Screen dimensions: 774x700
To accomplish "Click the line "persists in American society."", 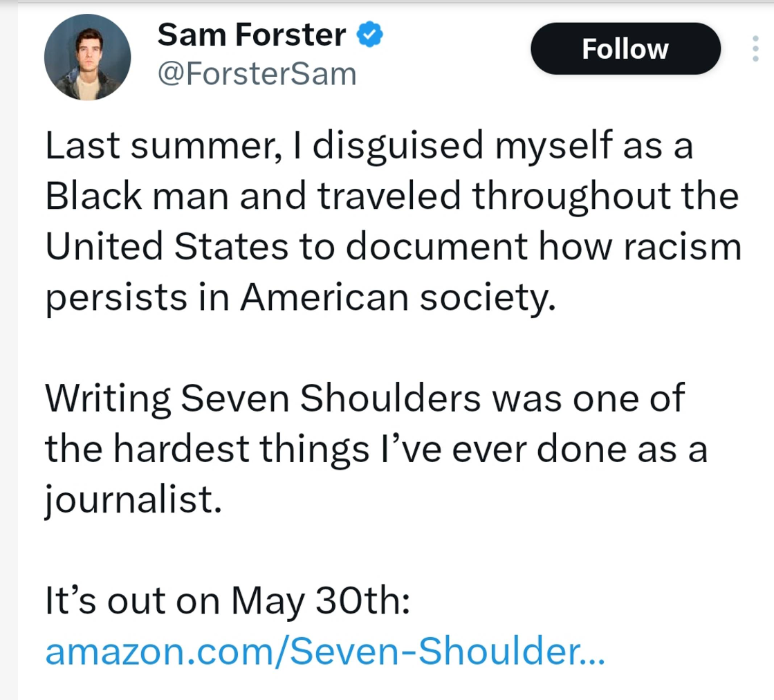I will click(301, 297).
